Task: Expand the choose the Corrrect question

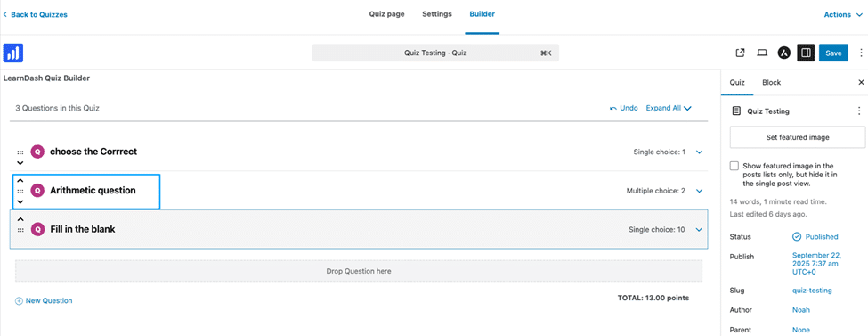Action: (x=699, y=152)
